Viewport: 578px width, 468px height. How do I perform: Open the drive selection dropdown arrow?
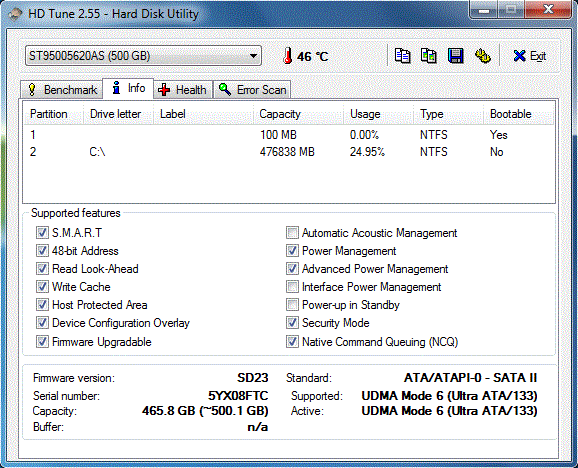pos(253,56)
